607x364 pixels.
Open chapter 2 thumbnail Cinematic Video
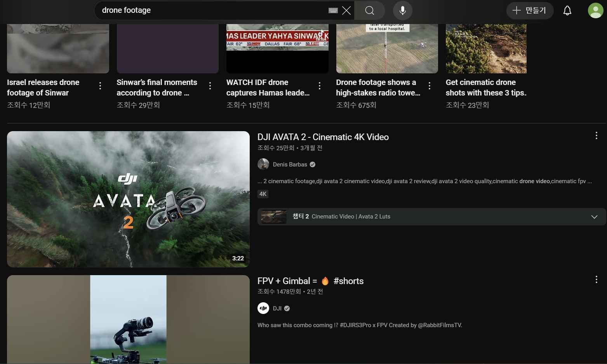(274, 217)
